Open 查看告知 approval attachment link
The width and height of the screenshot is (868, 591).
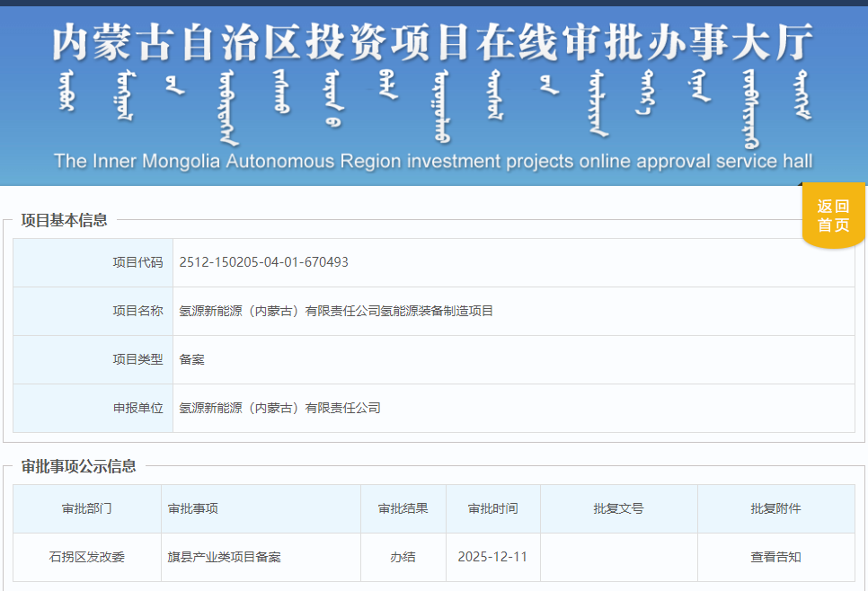tap(776, 557)
